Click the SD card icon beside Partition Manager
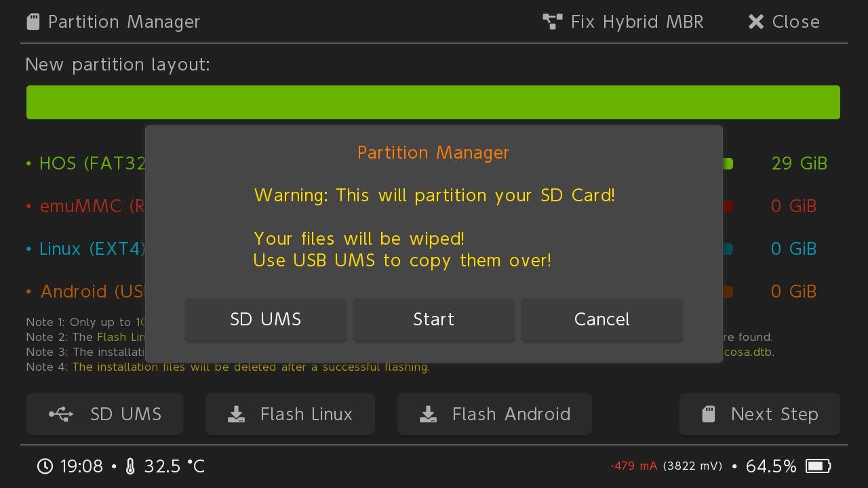The image size is (868, 488). point(33,22)
